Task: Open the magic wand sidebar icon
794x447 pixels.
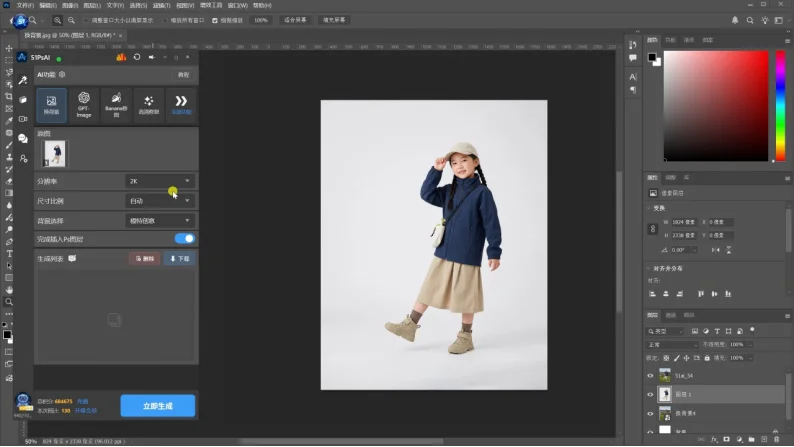Action: click(x=23, y=80)
